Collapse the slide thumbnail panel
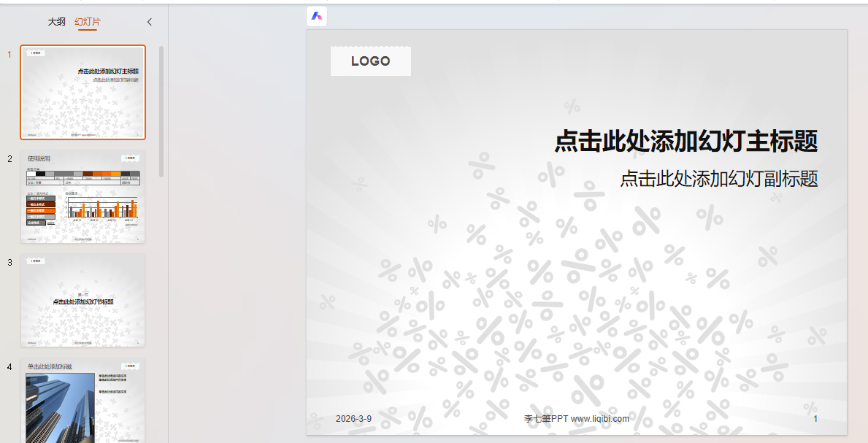The width and height of the screenshot is (868, 443). click(150, 22)
